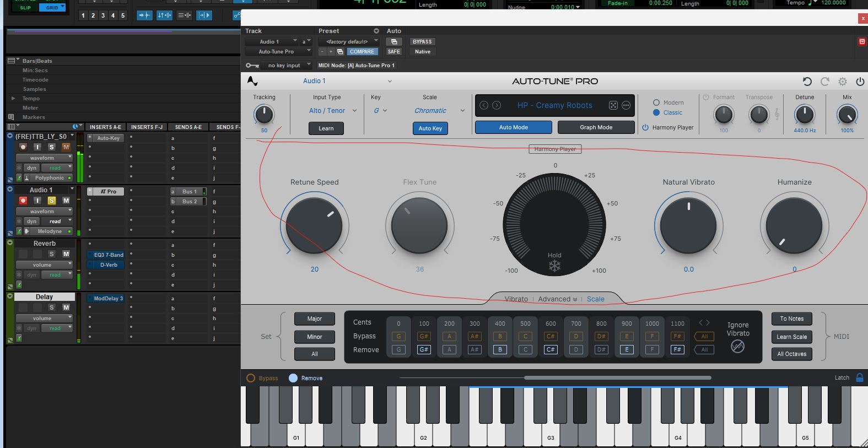
Task: Open Auto-Tune settings gear
Action: [x=843, y=82]
